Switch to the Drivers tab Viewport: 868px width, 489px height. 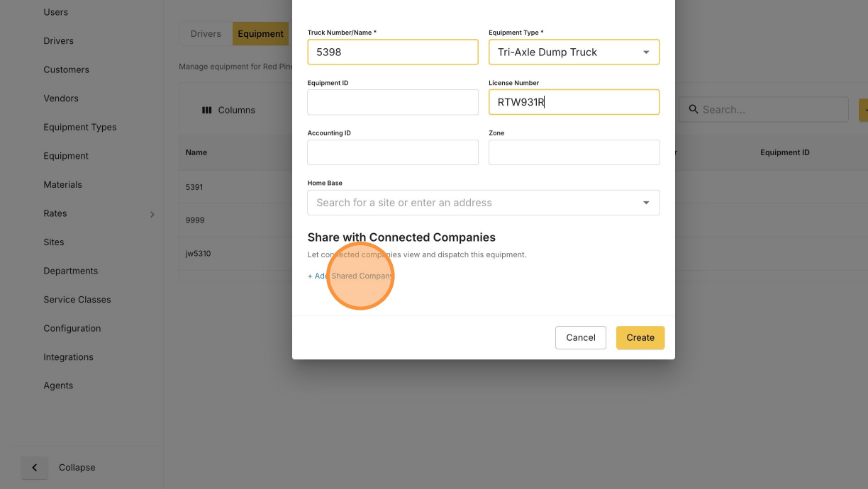click(206, 33)
